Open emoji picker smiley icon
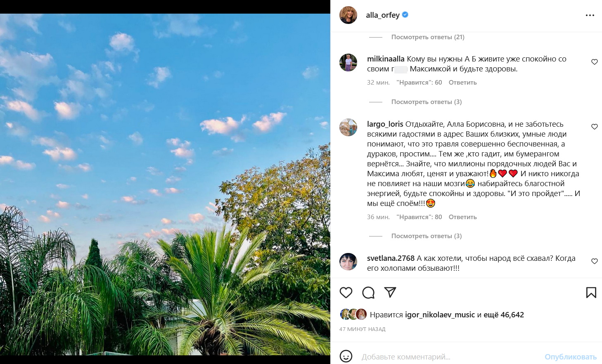The width and height of the screenshot is (602, 364). click(346, 356)
